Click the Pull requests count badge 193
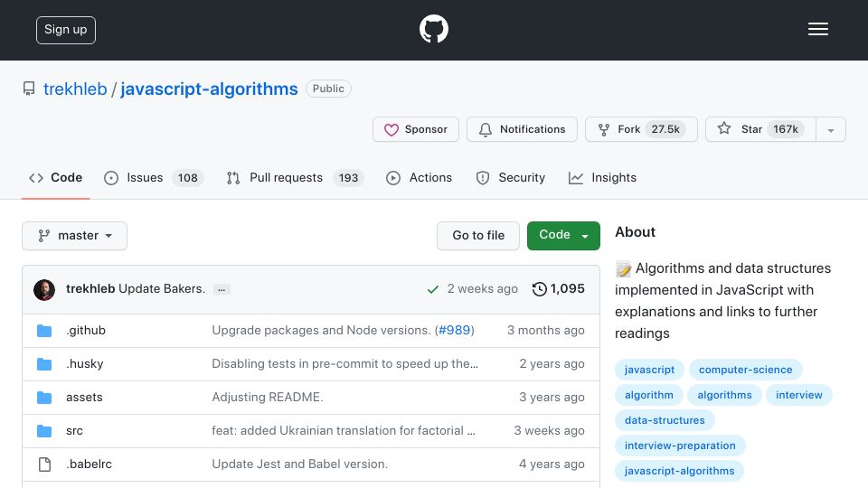868x488 pixels. pyautogui.click(x=348, y=178)
